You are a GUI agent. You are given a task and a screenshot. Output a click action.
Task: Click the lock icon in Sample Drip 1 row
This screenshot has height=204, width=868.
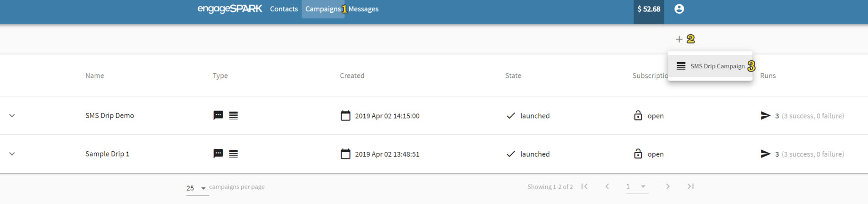(x=638, y=154)
